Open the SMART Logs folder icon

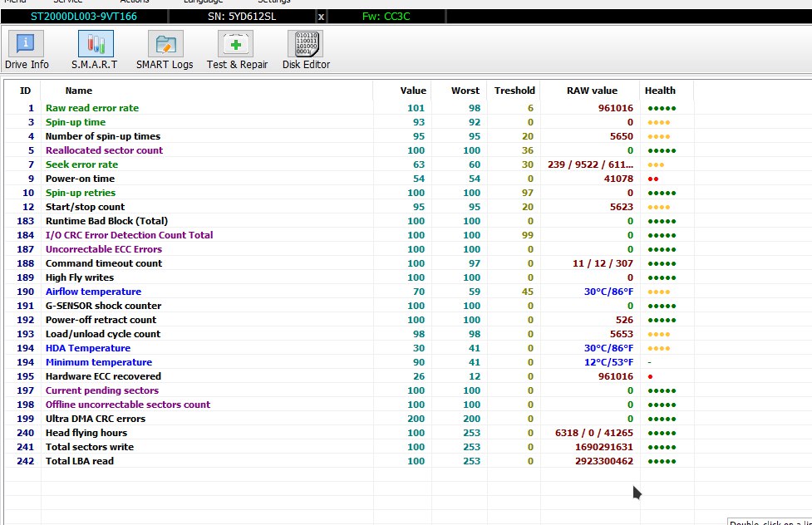(x=165, y=43)
